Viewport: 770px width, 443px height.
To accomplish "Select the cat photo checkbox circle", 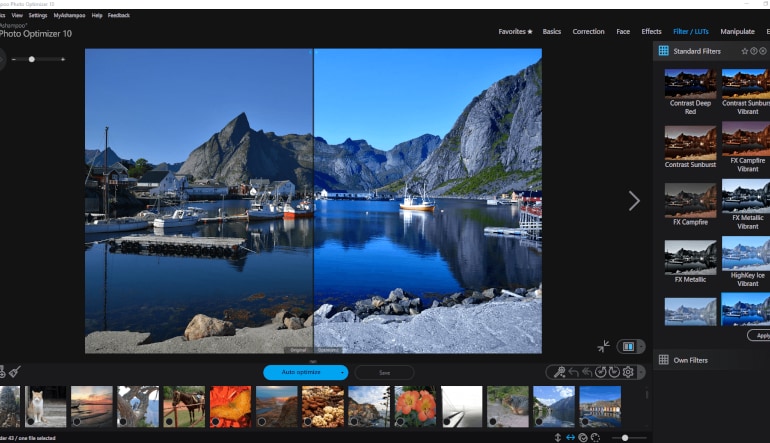I will coord(31,421).
